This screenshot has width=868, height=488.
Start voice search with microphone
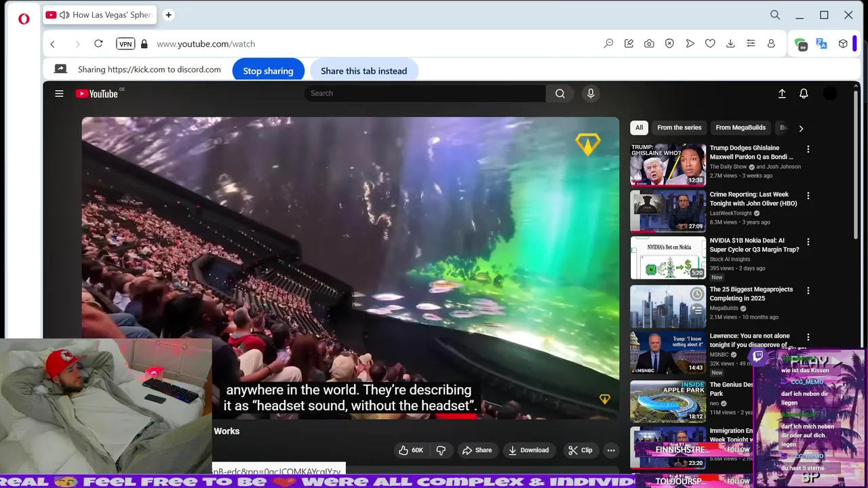591,94
